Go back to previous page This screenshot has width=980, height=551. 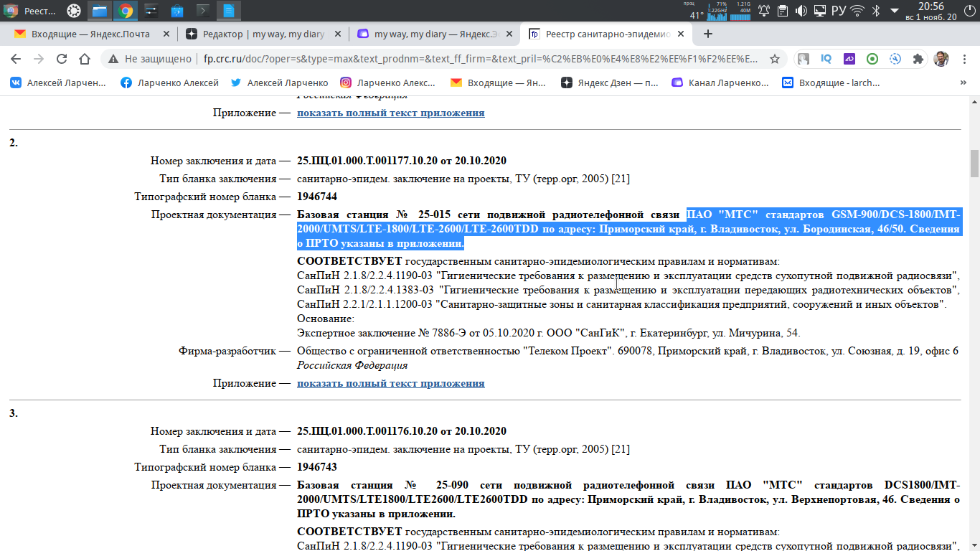(x=16, y=59)
